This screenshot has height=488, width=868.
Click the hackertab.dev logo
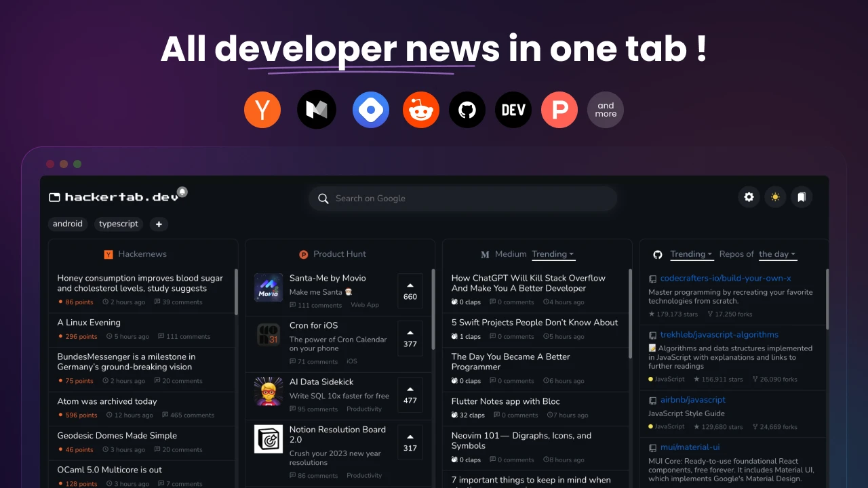tap(114, 197)
